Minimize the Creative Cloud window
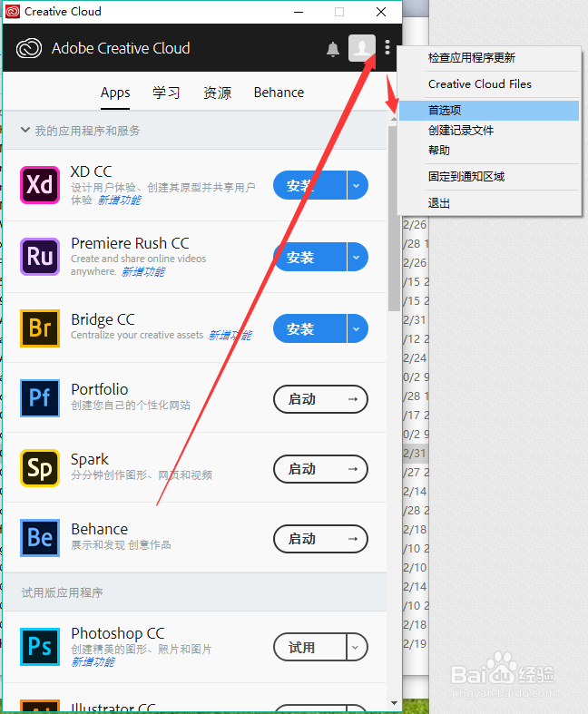This screenshot has height=714, width=588. (299, 12)
